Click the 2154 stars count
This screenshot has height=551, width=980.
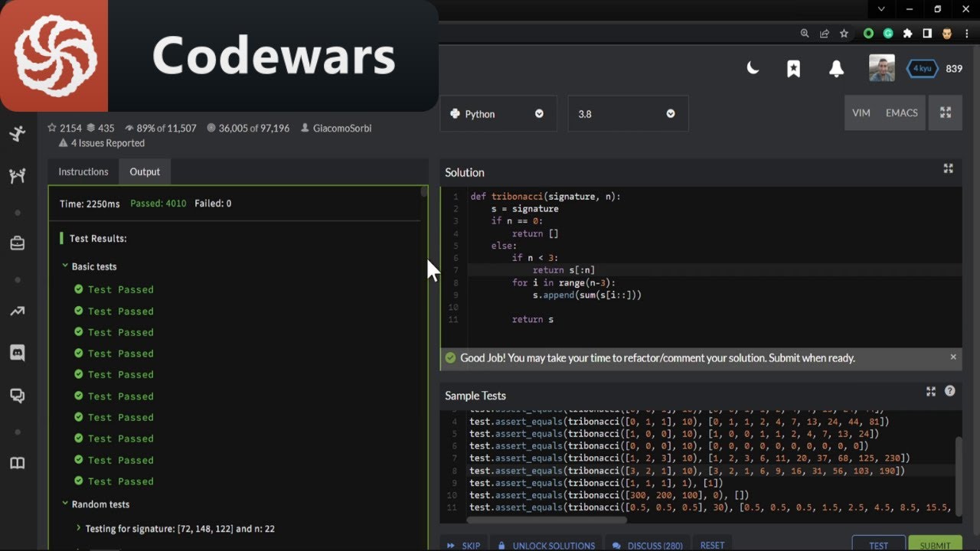click(64, 128)
